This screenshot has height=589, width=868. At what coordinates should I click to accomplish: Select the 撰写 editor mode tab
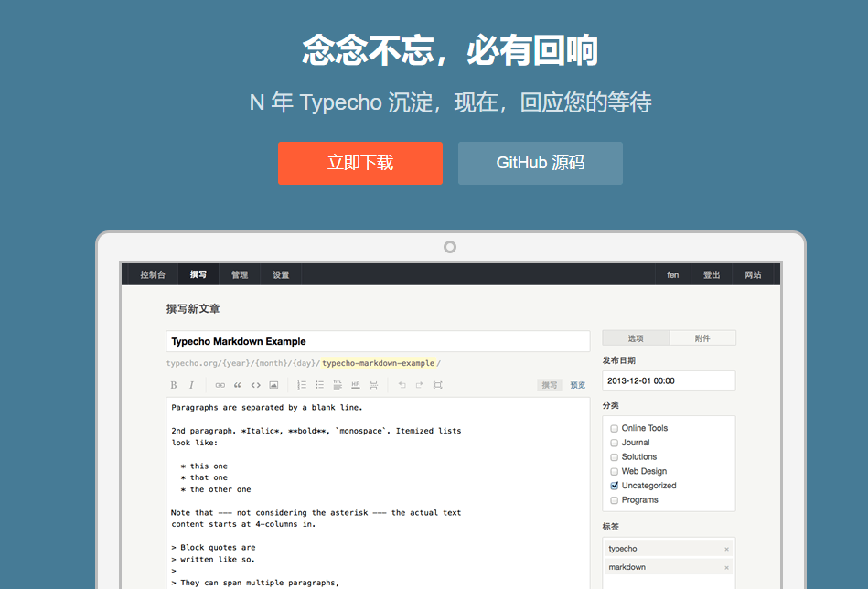pyautogui.click(x=549, y=385)
